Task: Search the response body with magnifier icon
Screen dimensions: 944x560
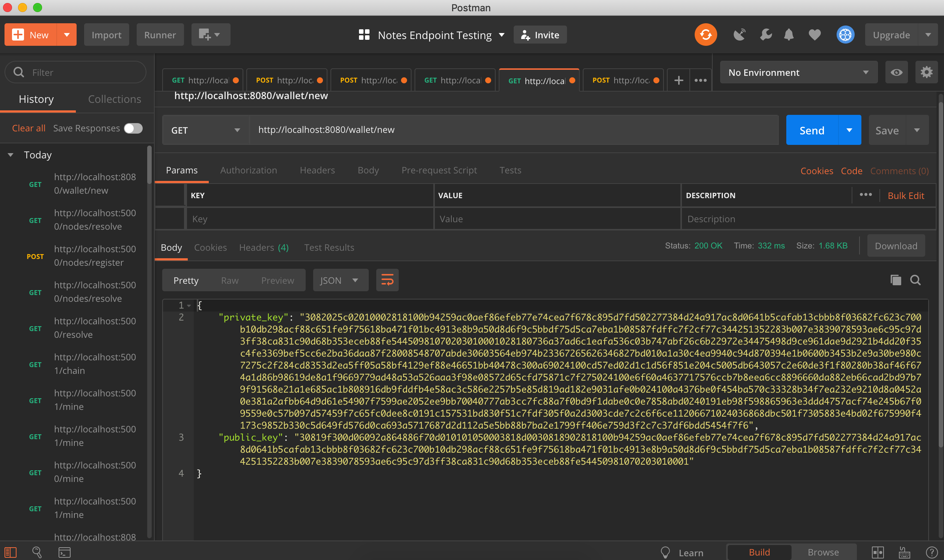Action: (915, 280)
